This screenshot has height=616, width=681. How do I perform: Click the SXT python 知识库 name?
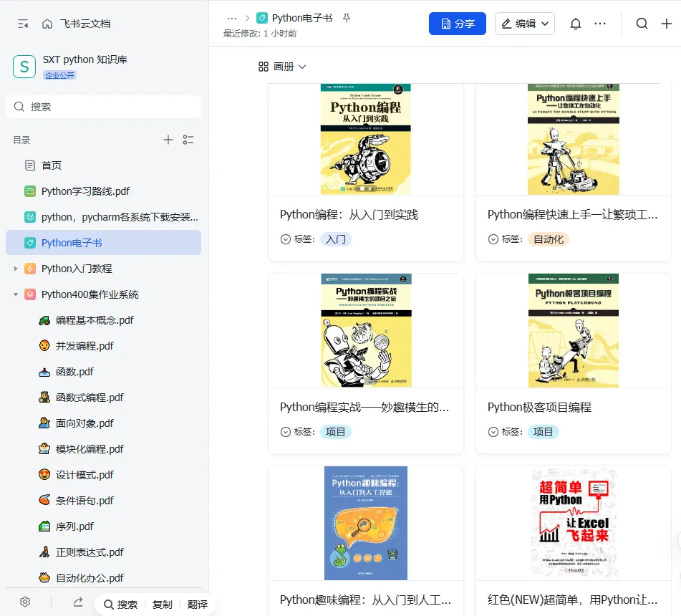click(84, 59)
